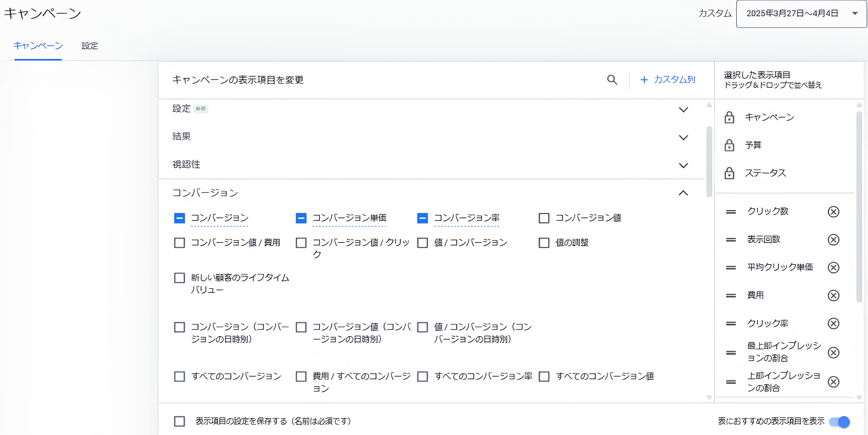
Task: Click the drag handle beside 平均クリック単価
Action: pyautogui.click(x=730, y=268)
